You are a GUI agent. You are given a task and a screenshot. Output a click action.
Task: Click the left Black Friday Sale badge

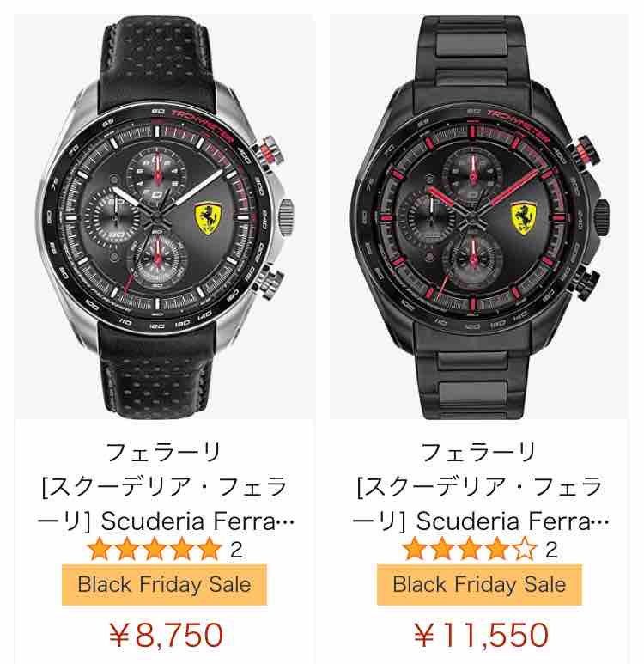[x=164, y=585]
